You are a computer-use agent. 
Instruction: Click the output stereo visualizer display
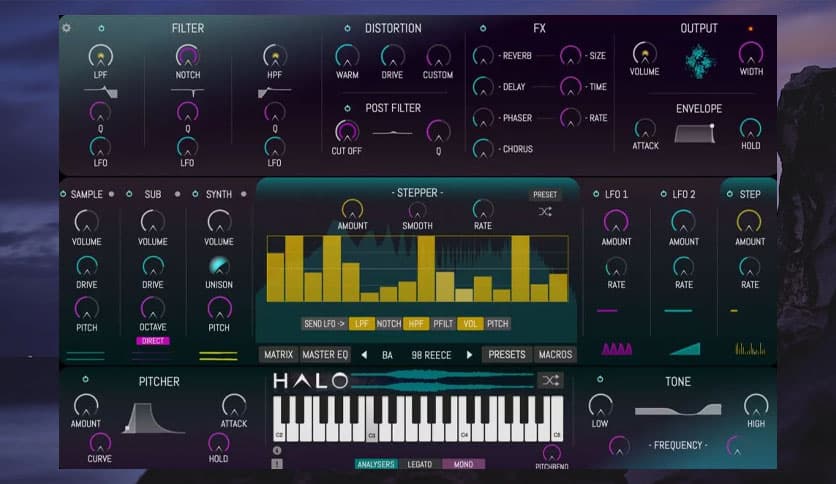(702, 62)
